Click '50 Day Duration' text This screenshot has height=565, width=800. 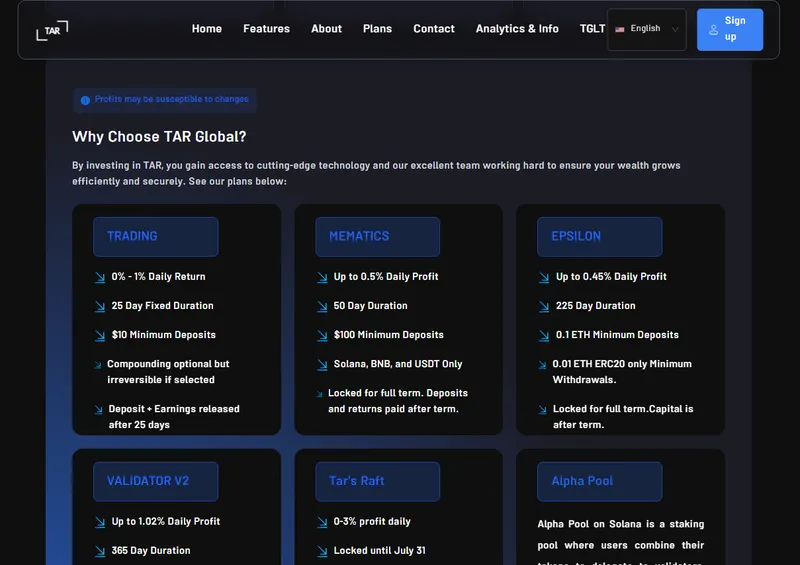[370, 306]
